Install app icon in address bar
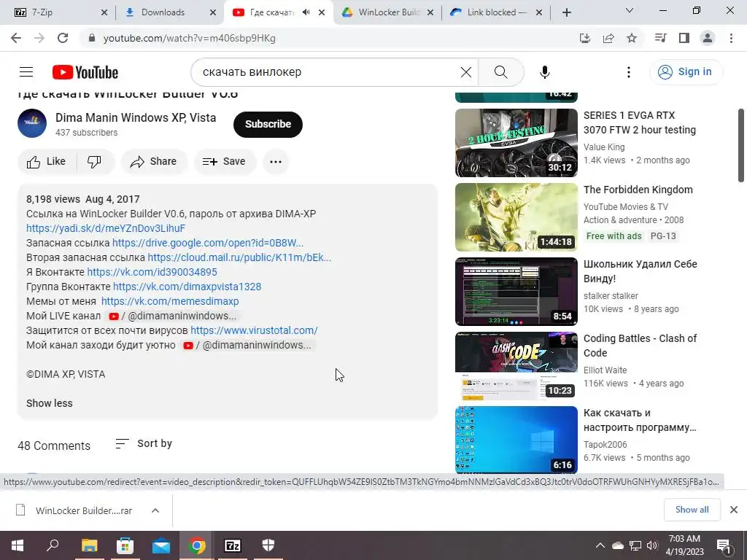 585,38
